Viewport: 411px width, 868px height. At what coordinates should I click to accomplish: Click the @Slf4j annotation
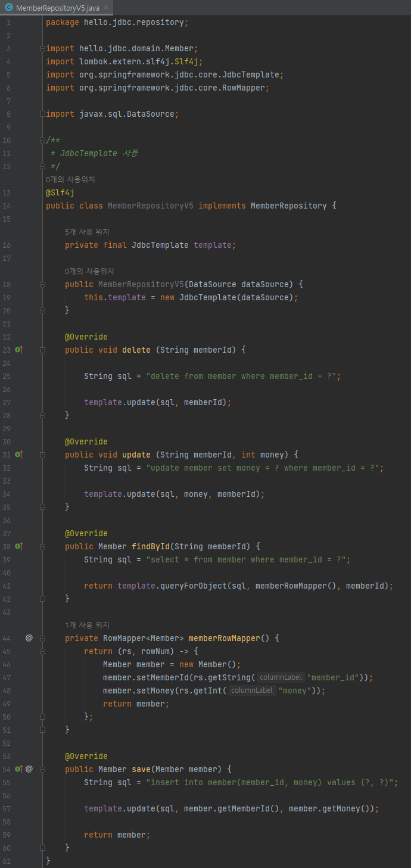pyautogui.click(x=60, y=192)
